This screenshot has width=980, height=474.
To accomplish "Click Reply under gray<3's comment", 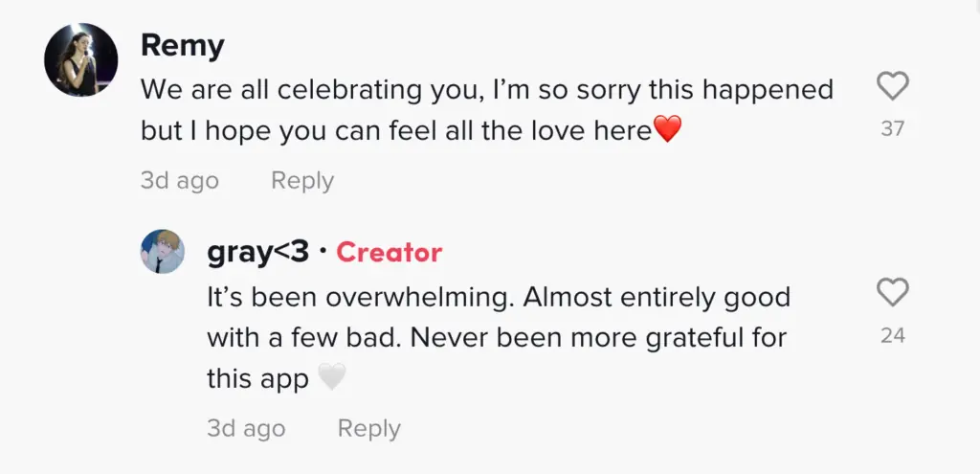I will click(368, 428).
